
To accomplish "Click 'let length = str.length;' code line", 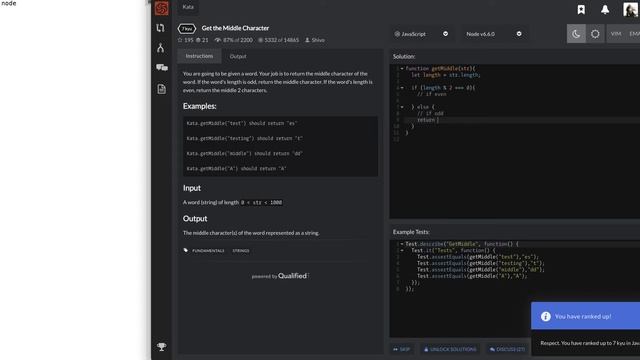I will [x=446, y=75].
